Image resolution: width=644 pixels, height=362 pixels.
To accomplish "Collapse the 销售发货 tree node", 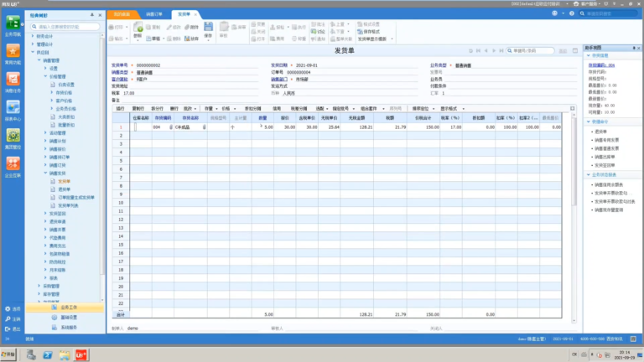I will pos(45,173).
